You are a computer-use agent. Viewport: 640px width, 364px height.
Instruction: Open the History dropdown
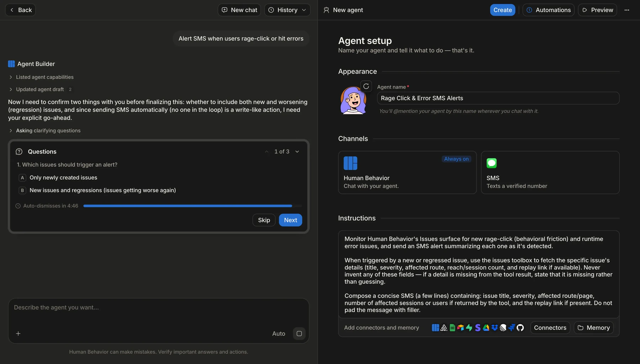[x=287, y=10]
